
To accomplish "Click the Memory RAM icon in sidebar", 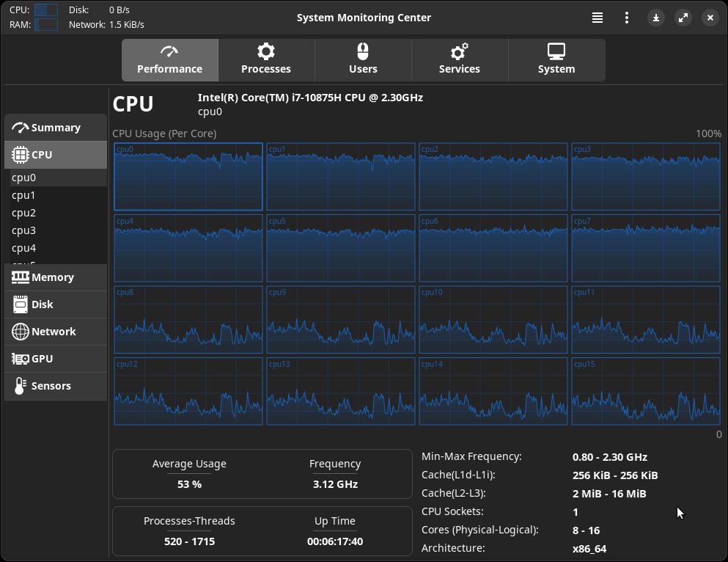I will pos(21,277).
